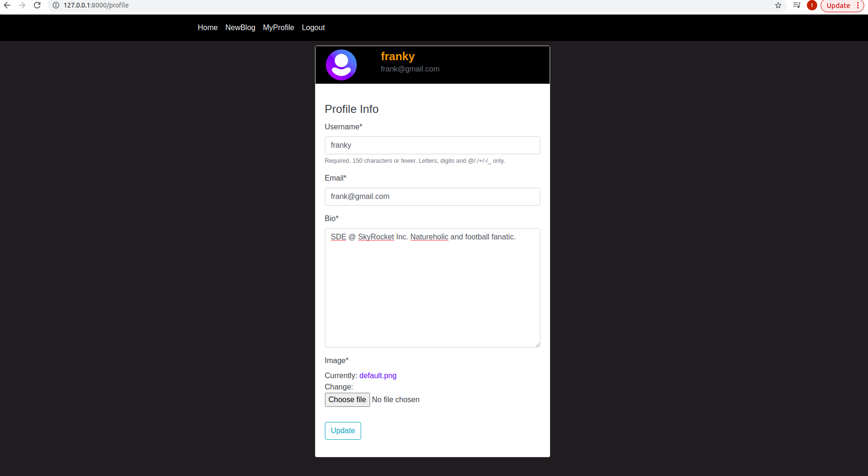Click franky's purple avatar icon
This screenshot has width=868, height=476.
(341, 65)
